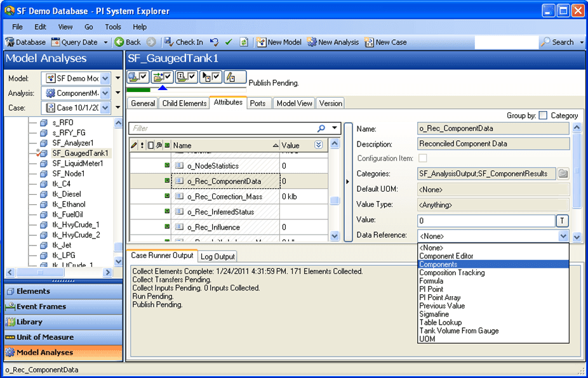Click the refresh icon next to the checkmark
Image resolution: width=588 pixels, height=378 pixels.
coord(244,42)
